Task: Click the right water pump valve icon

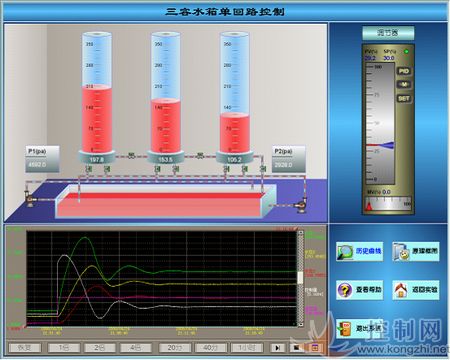Action: point(302,205)
